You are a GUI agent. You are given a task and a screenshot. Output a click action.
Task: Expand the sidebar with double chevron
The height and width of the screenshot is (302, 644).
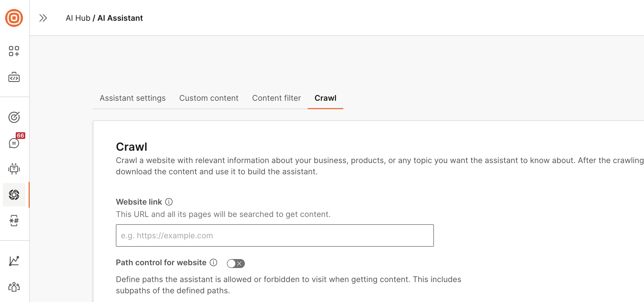[x=43, y=18]
